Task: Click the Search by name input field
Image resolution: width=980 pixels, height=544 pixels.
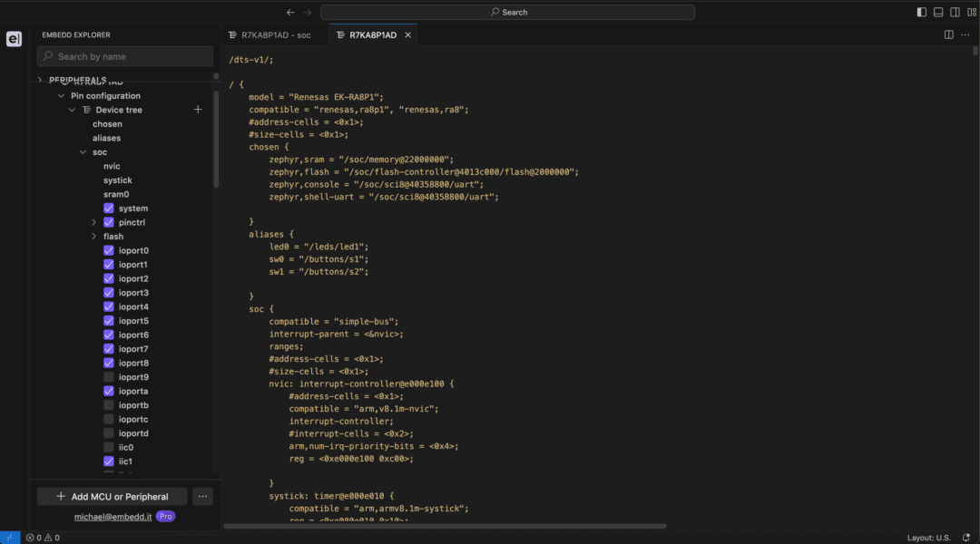Action: click(124, 56)
